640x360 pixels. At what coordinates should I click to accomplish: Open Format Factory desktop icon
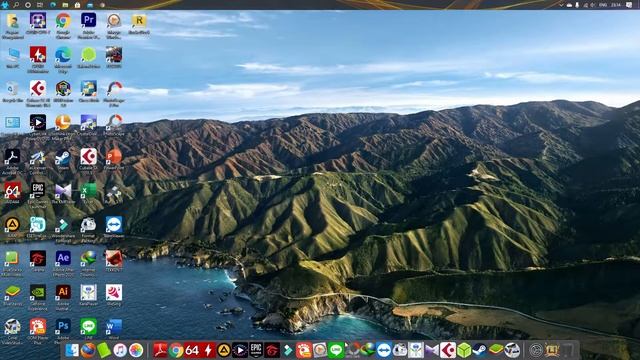click(89, 224)
